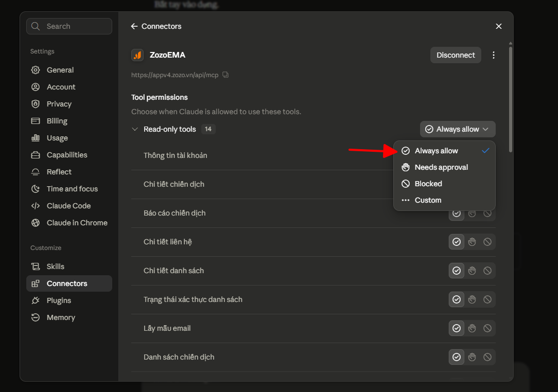Image resolution: width=558 pixels, height=392 pixels.
Task: Click the Connectors grid icon
Action: point(36,283)
